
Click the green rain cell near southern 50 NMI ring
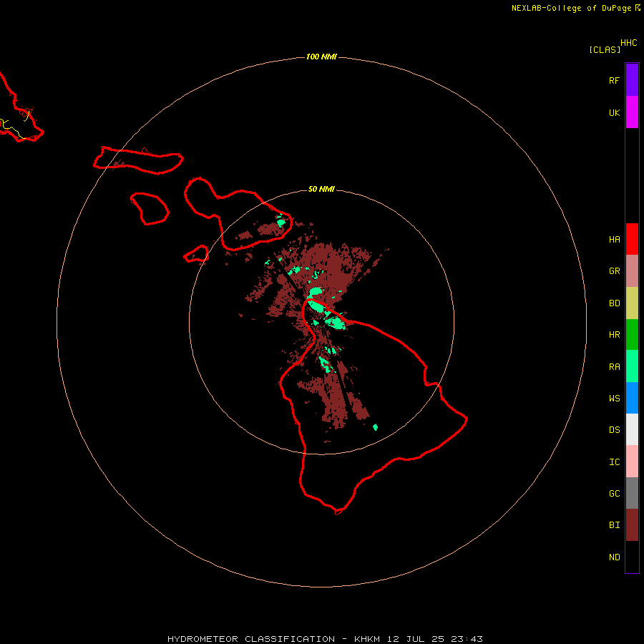click(x=375, y=427)
